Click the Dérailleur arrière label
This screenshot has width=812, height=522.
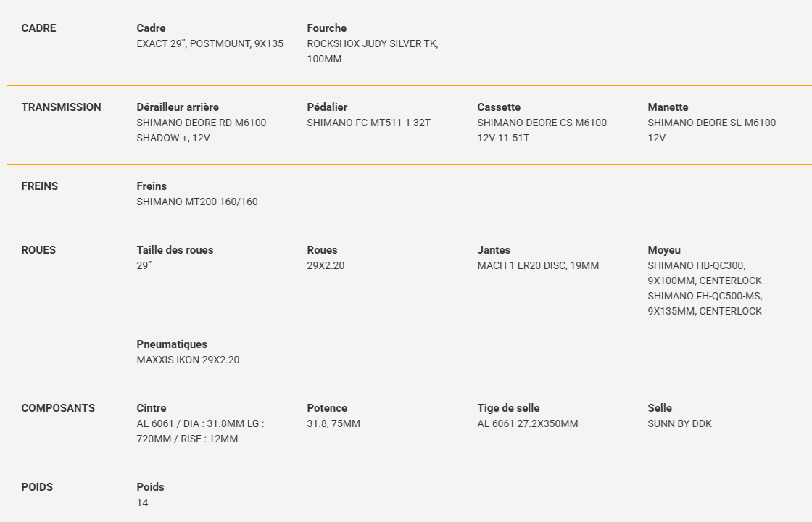tap(178, 107)
